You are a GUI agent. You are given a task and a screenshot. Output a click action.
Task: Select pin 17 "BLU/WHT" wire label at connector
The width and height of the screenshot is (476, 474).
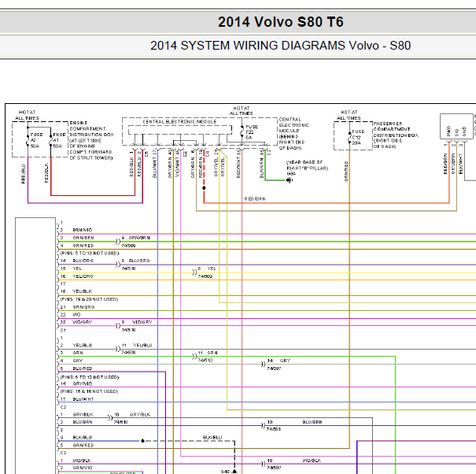[83, 399]
